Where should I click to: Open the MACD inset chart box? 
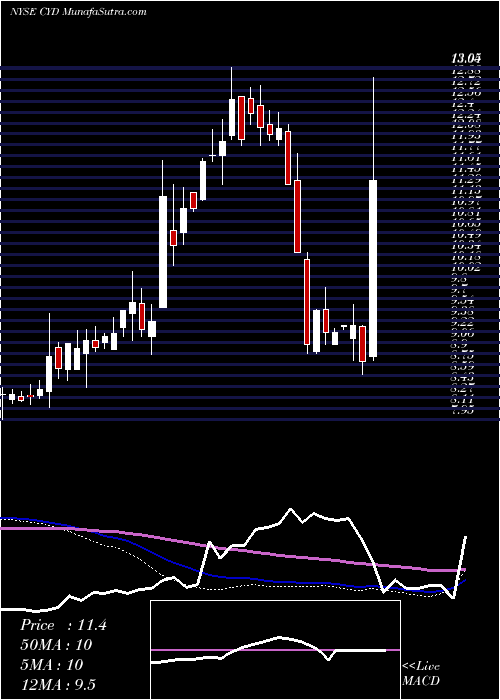[x=275, y=650]
